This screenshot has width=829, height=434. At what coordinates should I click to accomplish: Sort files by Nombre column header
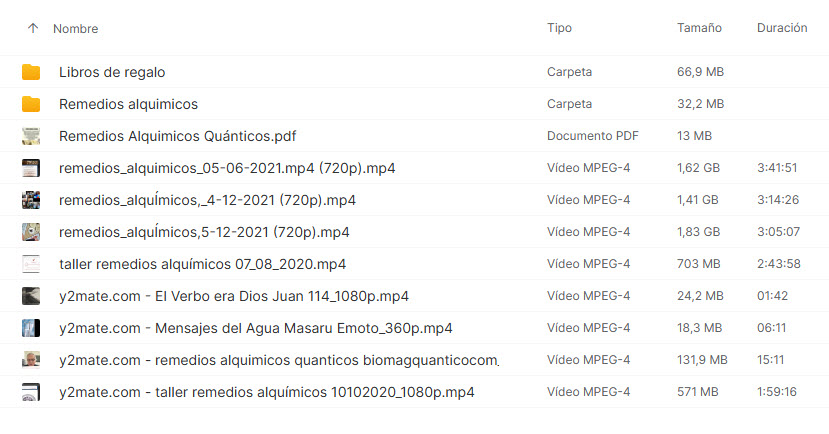click(75, 29)
